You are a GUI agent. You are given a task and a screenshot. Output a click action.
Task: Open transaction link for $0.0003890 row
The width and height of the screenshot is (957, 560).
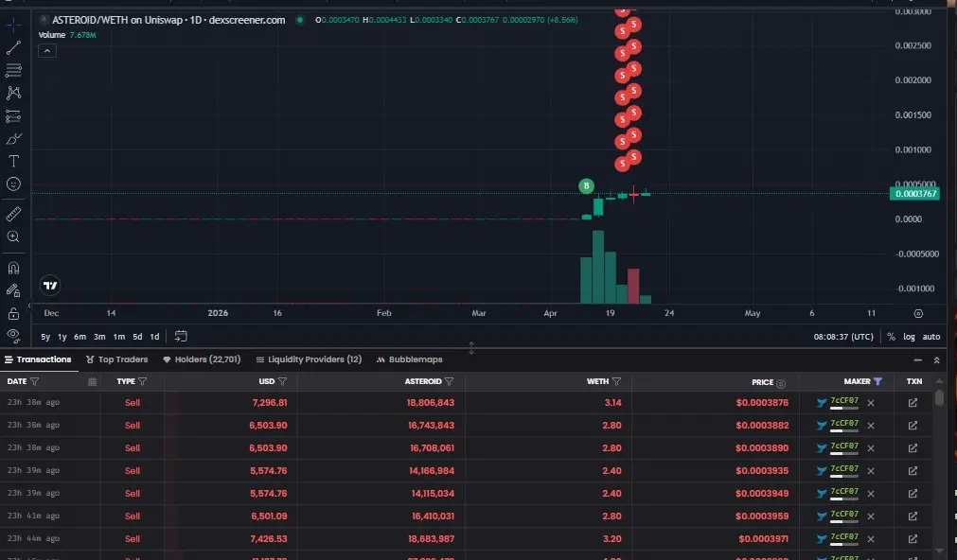tap(913, 447)
